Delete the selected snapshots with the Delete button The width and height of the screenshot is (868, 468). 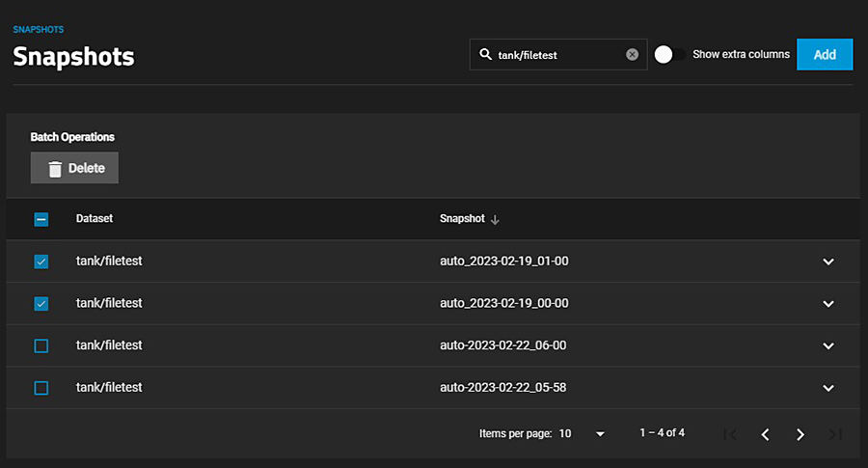point(74,168)
